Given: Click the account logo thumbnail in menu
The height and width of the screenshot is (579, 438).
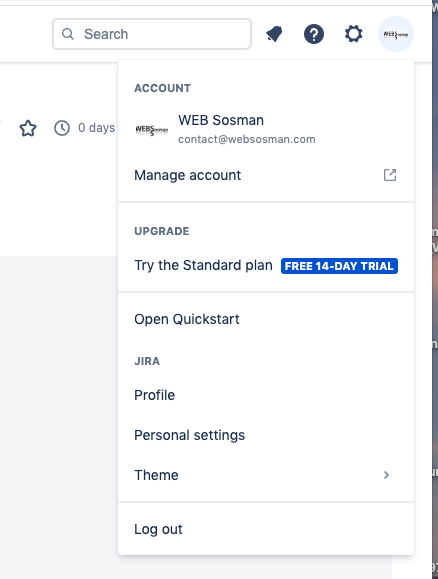Looking at the screenshot, I should (x=152, y=130).
